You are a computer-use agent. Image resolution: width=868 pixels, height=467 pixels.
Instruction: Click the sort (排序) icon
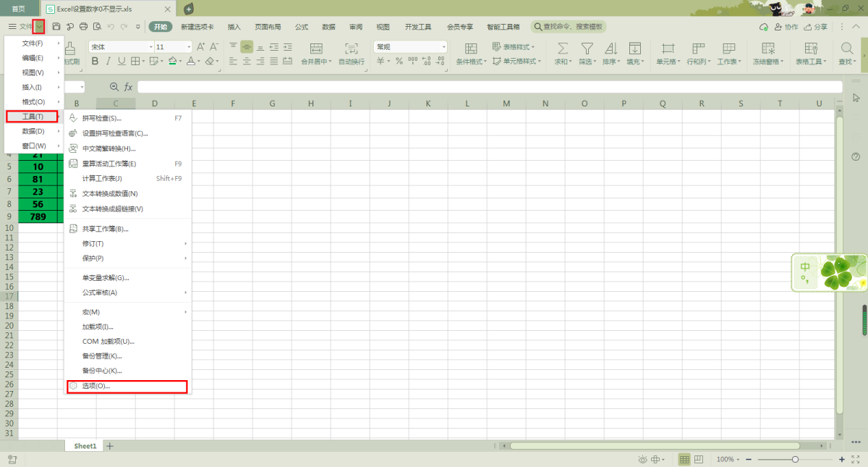(610, 49)
